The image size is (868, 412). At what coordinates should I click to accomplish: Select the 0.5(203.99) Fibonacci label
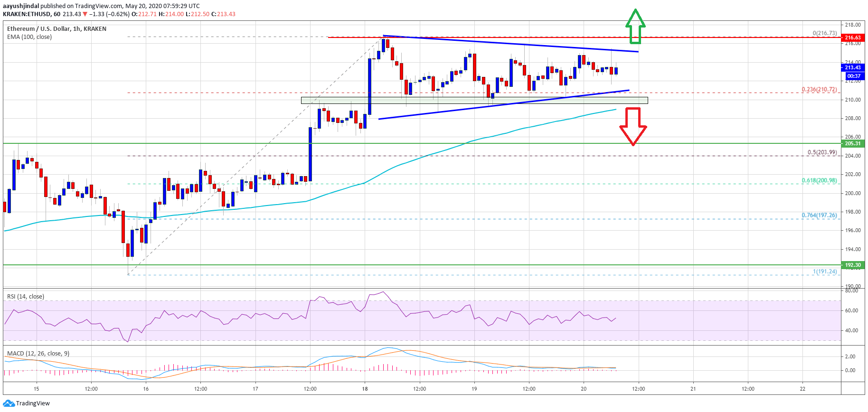pyautogui.click(x=822, y=152)
